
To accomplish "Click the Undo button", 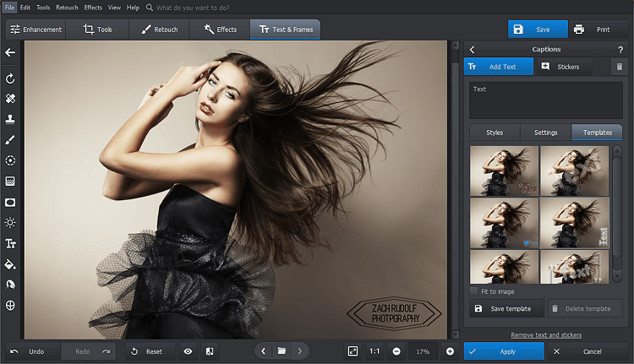I will pos(32,351).
